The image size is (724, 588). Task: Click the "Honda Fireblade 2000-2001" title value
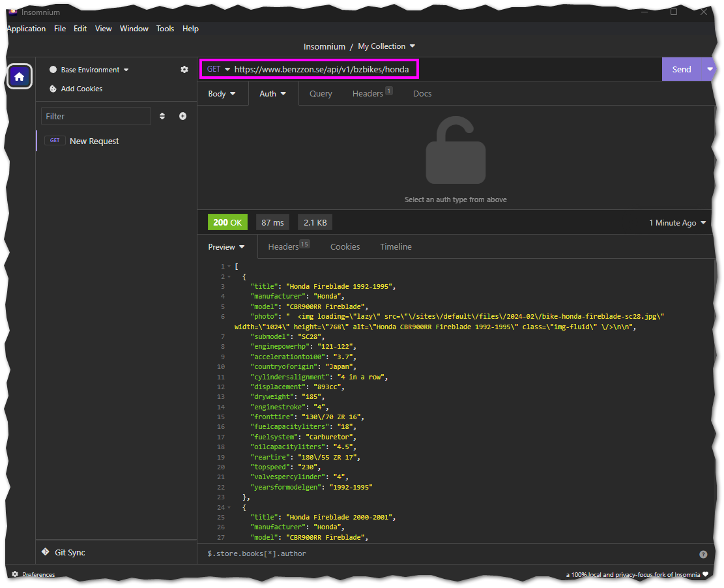(x=340, y=518)
